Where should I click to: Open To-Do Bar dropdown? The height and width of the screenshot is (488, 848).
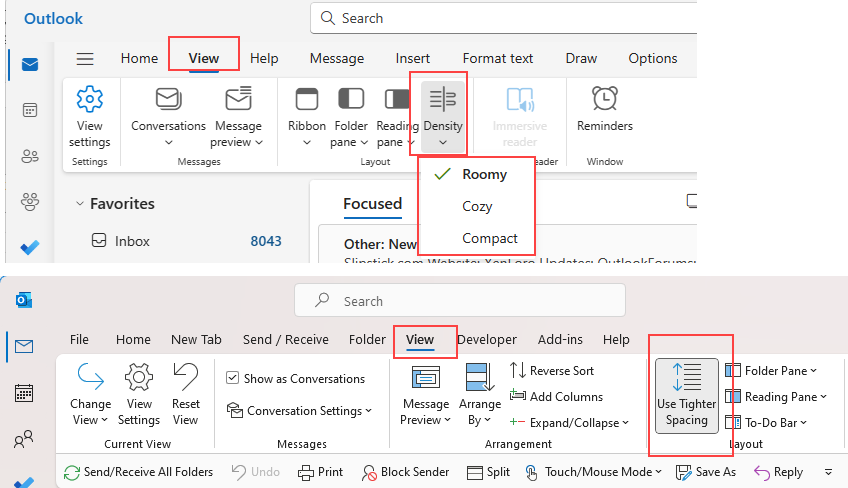766,423
